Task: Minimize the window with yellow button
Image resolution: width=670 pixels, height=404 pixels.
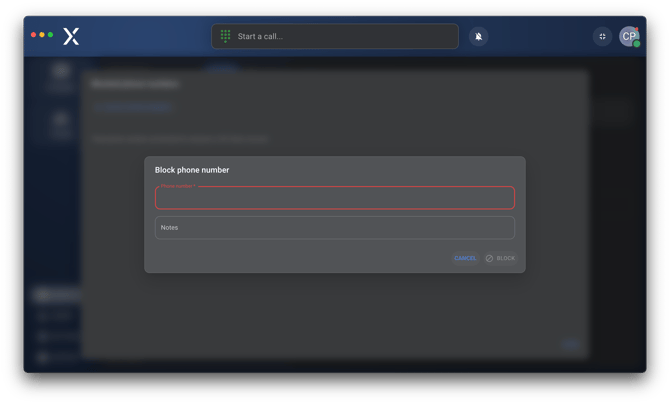Action: [x=42, y=35]
